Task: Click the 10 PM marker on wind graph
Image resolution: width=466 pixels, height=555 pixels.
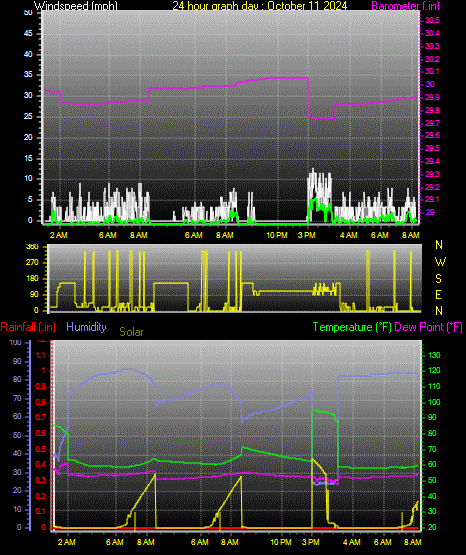Action: 277,235
